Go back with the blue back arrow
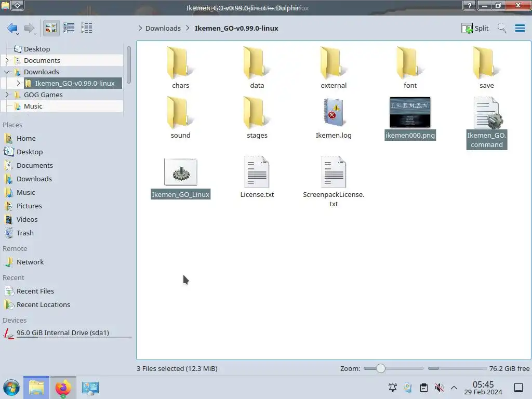The width and height of the screenshot is (532, 399). coord(12,28)
